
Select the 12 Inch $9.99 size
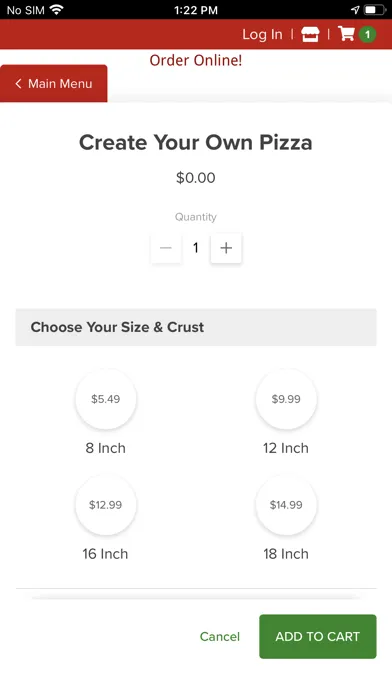click(x=286, y=399)
